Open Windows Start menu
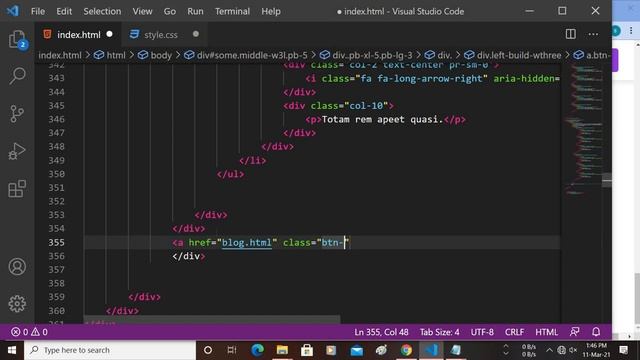This screenshot has height=360, width=640. pyautogui.click(x=12, y=350)
